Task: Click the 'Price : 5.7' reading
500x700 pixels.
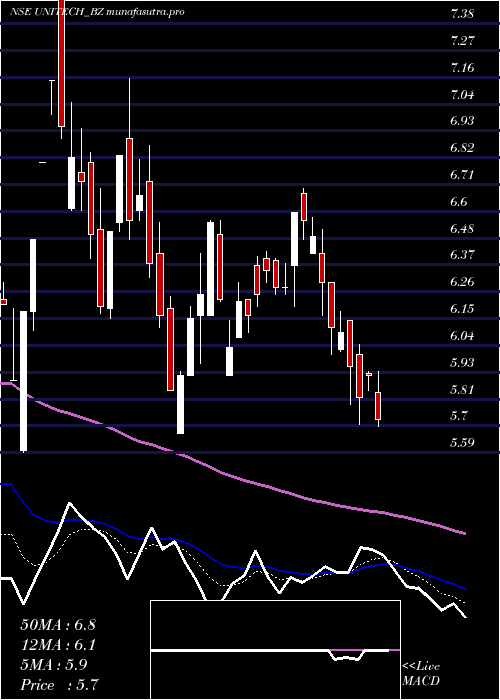Action: coord(60,684)
